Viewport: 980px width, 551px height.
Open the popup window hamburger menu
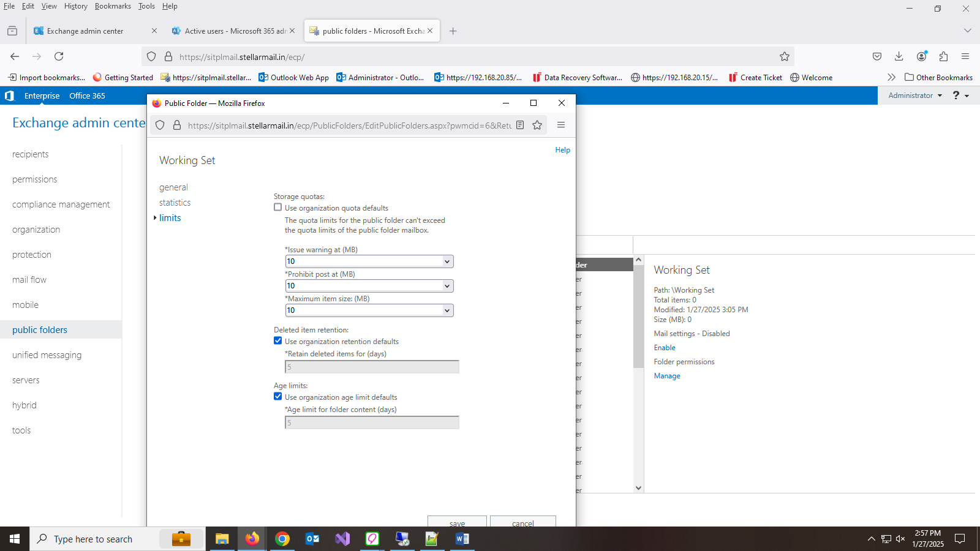pyautogui.click(x=561, y=125)
